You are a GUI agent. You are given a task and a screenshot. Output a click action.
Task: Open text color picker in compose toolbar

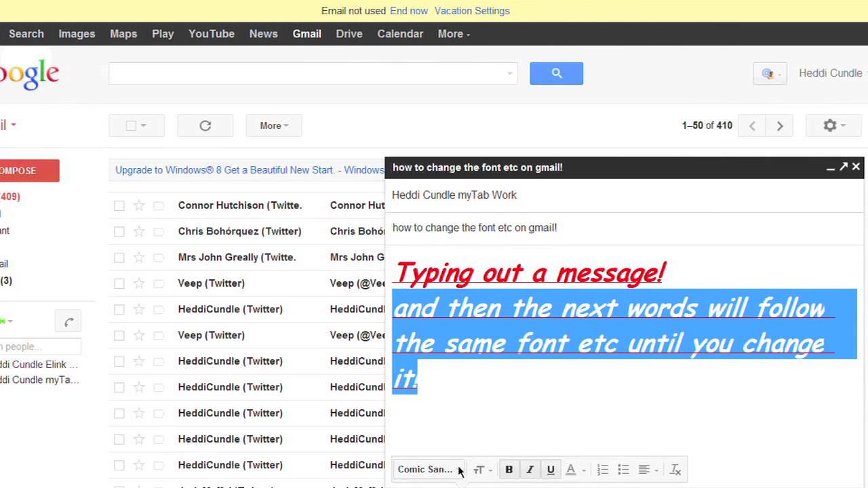(x=574, y=469)
